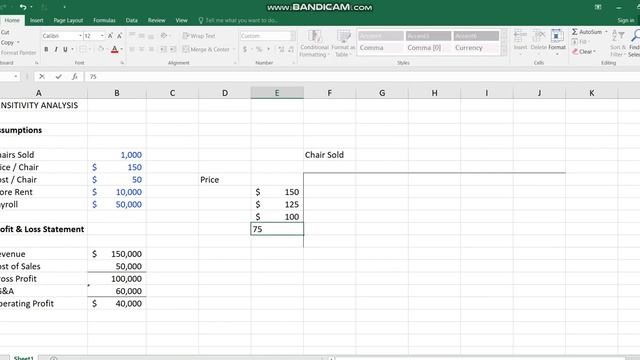640x360 pixels.
Task: Click Merge & Center
Action: [x=206, y=49]
